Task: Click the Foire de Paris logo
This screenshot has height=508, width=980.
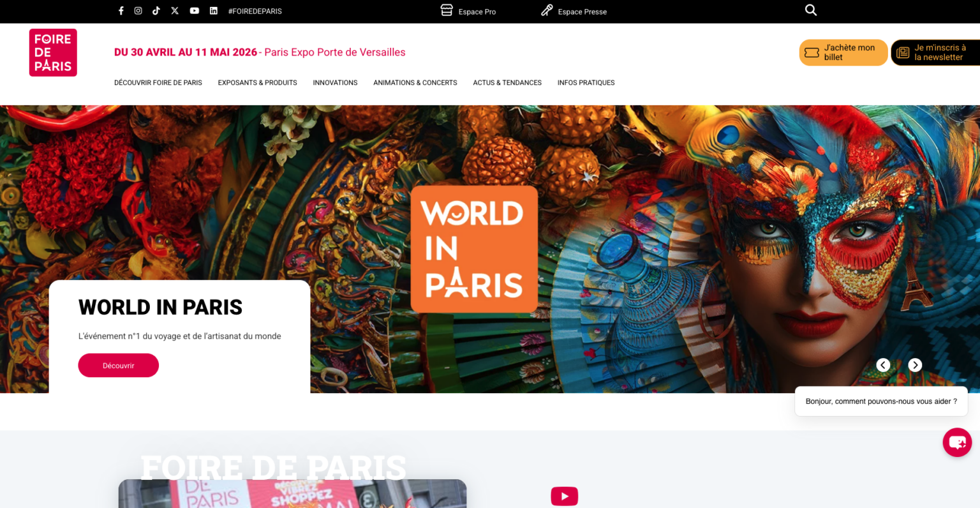Action: pos(53,52)
